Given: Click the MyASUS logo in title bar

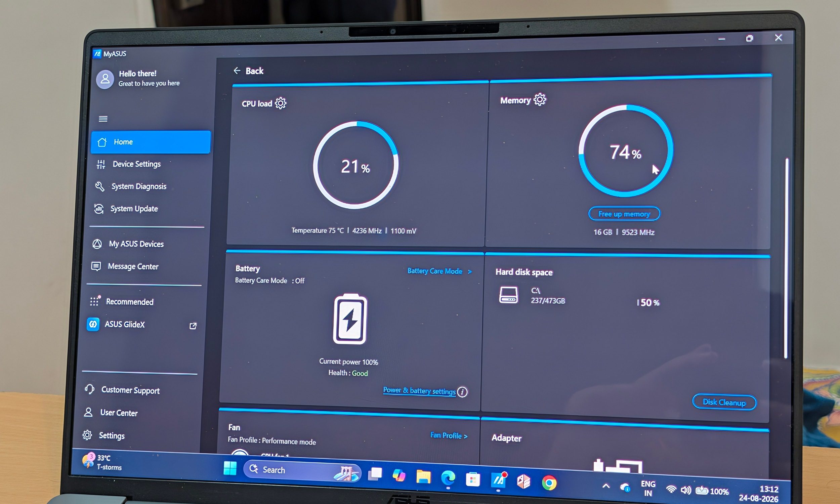Looking at the screenshot, I should pos(97,54).
